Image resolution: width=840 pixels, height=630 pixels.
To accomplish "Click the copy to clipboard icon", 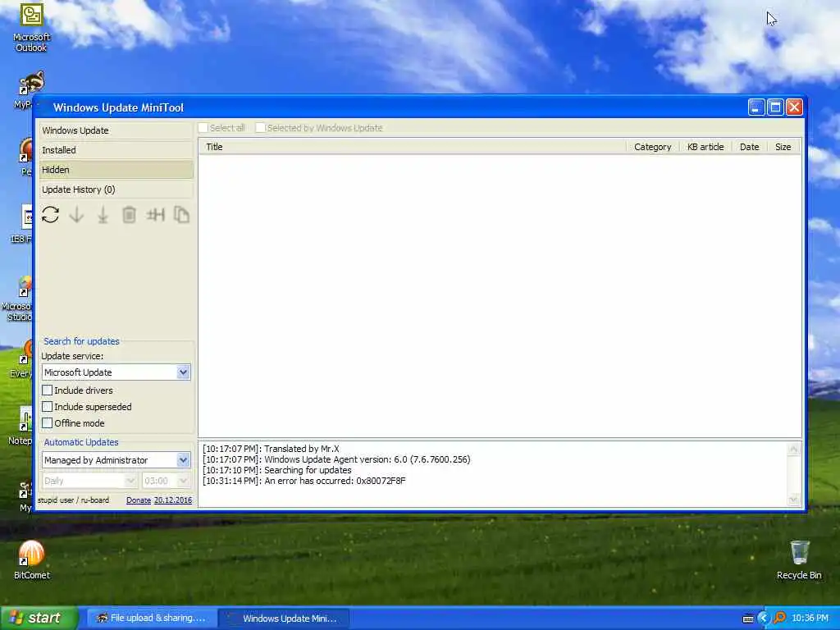I will 181,215.
